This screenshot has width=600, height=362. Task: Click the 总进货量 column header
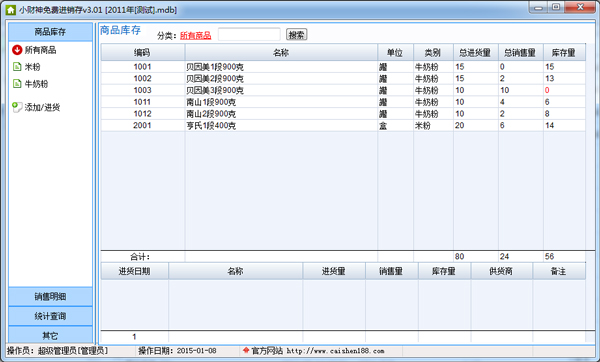[476, 52]
